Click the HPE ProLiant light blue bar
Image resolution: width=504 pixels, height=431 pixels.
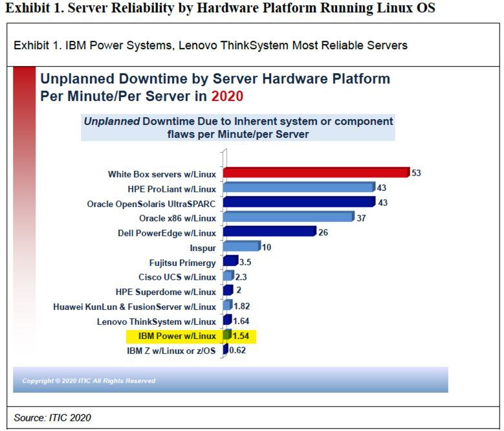pyautogui.click(x=299, y=188)
